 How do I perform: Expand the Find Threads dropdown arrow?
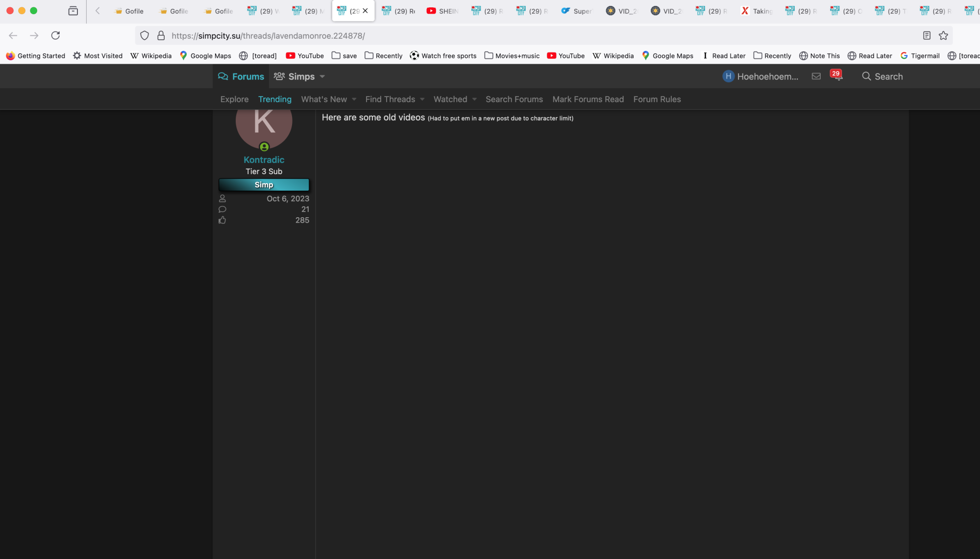[422, 100]
